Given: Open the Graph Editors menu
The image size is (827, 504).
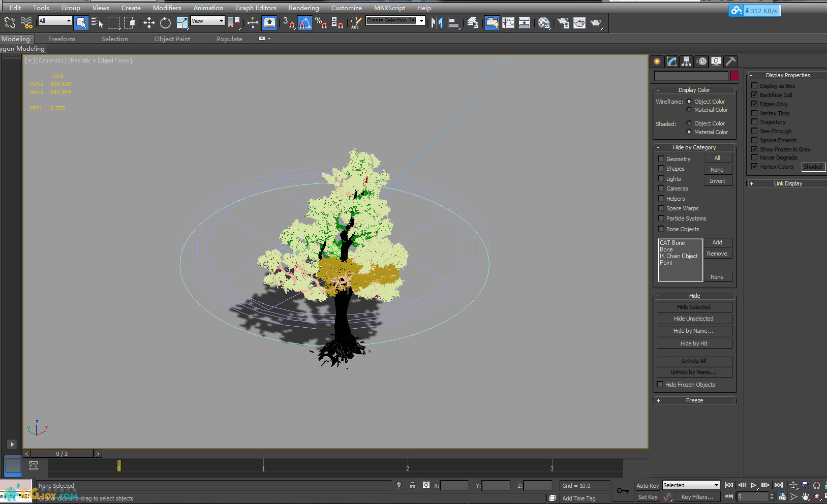Looking at the screenshot, I should tap(256, 8).
